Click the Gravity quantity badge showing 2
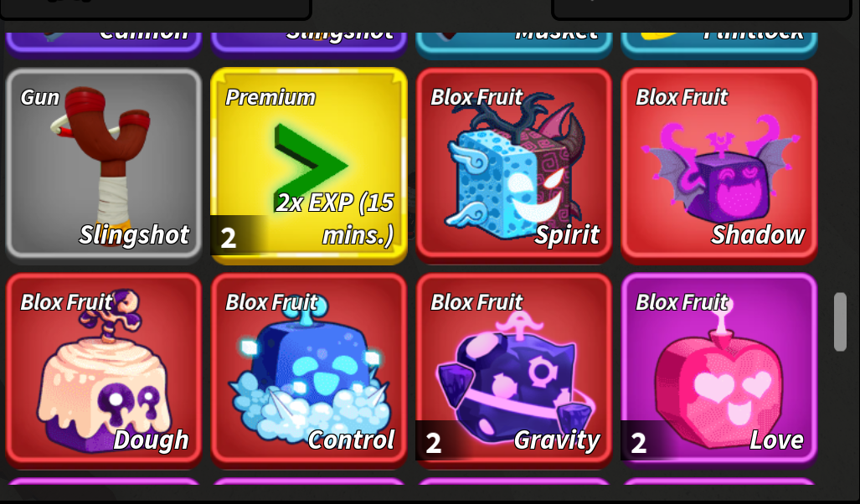The image size is (860, 504). (x=433, y=443)
